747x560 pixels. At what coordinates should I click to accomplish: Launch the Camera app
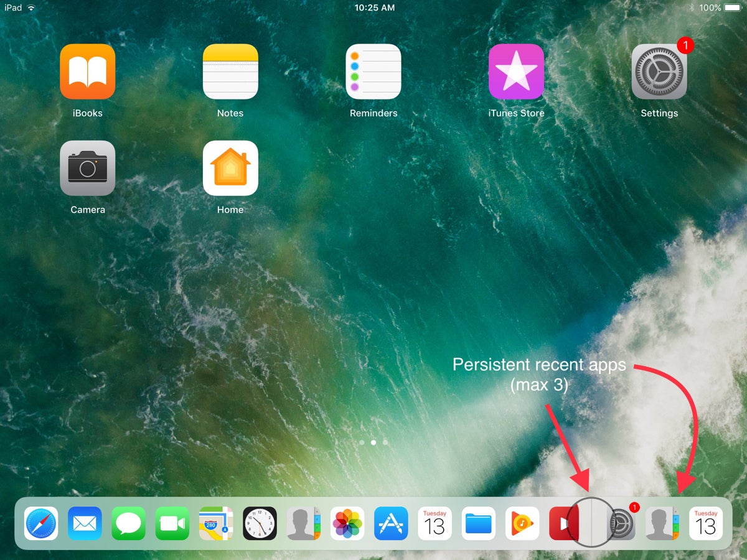(x=87, y=168)
